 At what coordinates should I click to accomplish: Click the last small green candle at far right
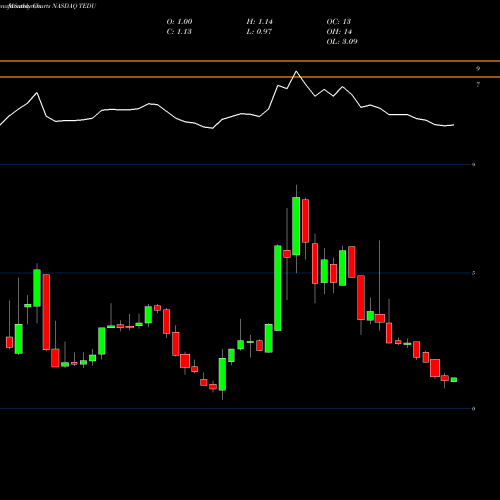coord(454,380)
